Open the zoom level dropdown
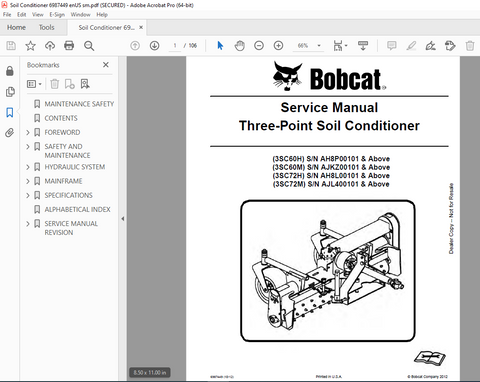 (319, 46)
